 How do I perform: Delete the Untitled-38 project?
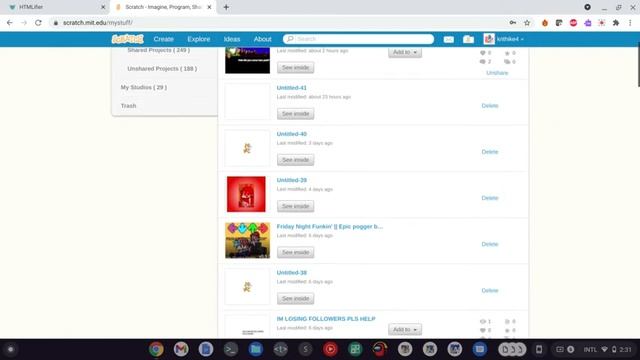coord(490,290)
